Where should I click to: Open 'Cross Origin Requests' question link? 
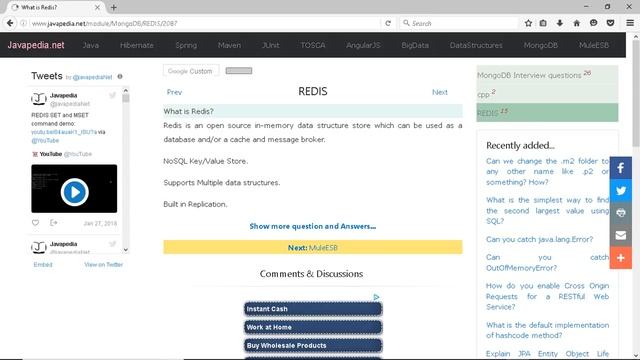pos(547,296)
